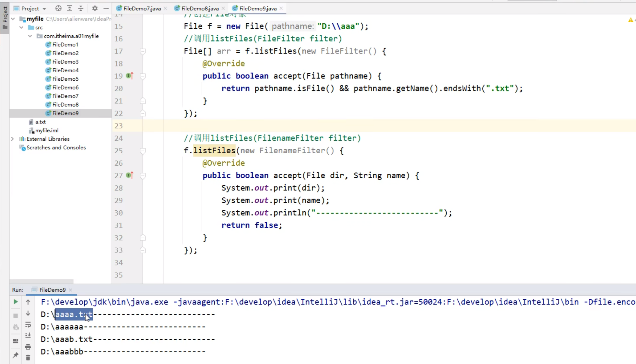Expand the External Libraries node

pyautogui.click(x=12, y=139)
